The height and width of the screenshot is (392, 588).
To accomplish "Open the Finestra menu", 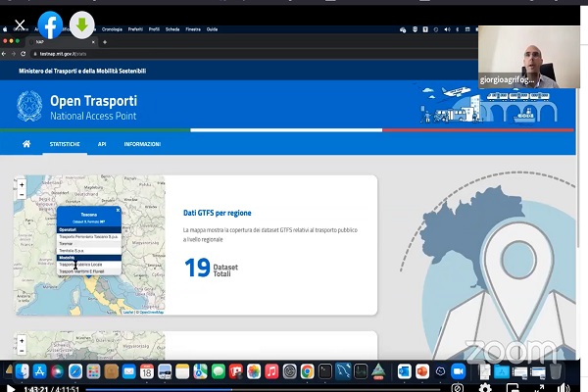I will tap(193, 29).
